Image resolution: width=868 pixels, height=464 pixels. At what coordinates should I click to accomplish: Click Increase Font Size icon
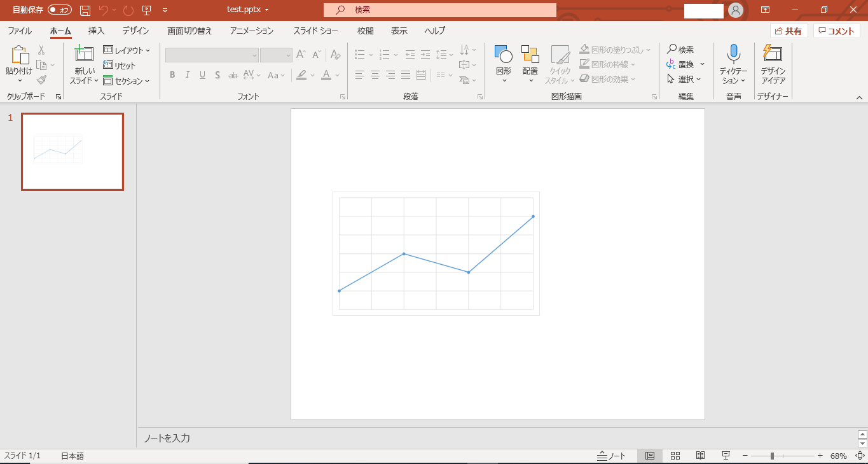click(x=301, y=55)
